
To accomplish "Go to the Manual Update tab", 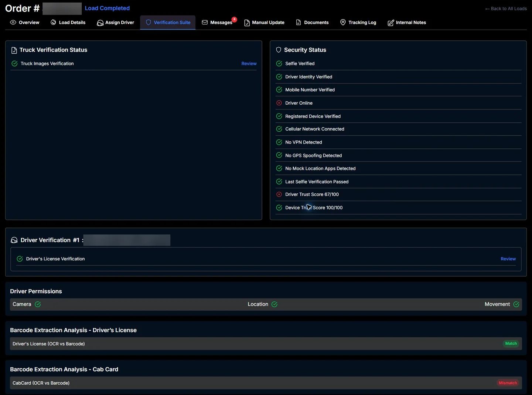I will (264, 23).
